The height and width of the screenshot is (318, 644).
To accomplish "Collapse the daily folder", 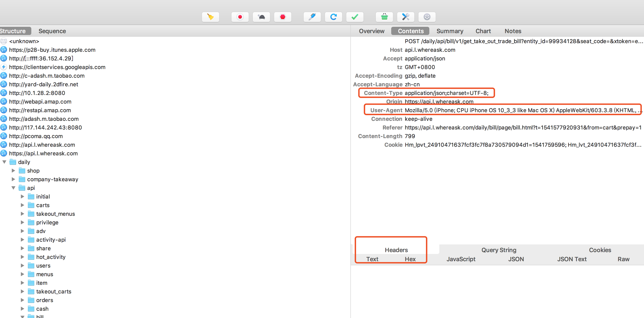I will click(4, 162).
